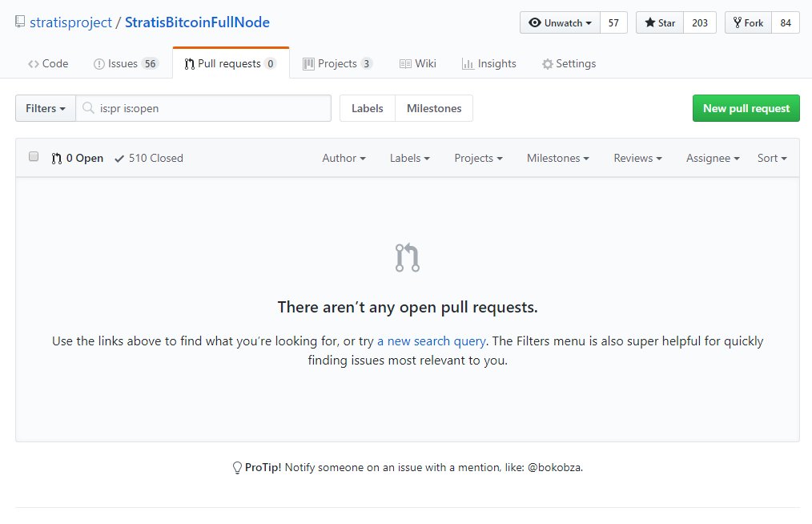Click the Star button
812x524 pixels.
pos(660,22)
